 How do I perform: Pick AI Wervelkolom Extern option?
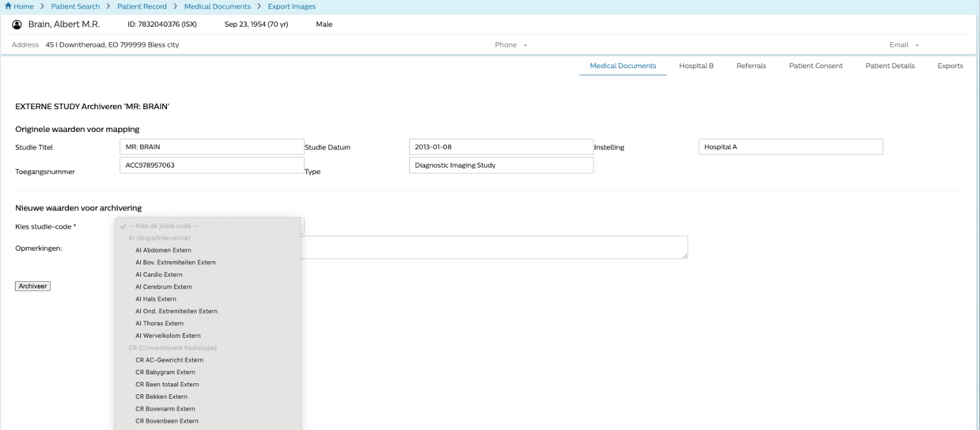pos(208,336)
